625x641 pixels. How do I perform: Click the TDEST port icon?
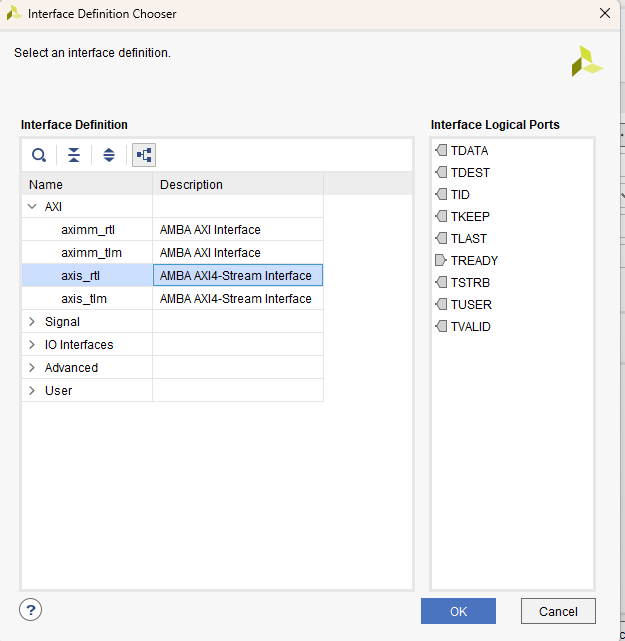pos(441,173)
